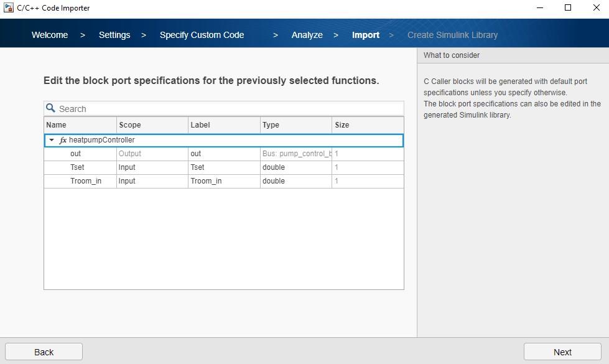Switch to Specify Custom Code step
This screenshot has width=609, height=364.
[x=202, y=35]
